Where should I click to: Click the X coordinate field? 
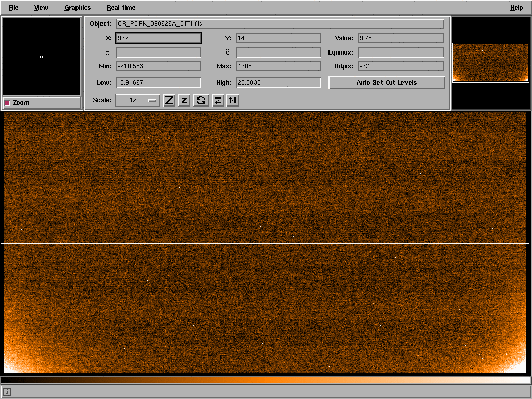click(x=159, y=38)
